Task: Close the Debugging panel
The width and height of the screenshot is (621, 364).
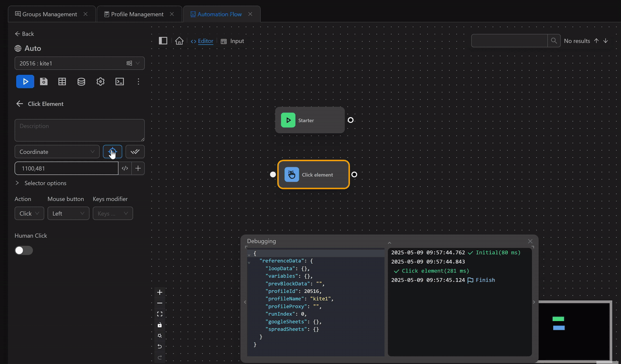Action: [530, 241]
